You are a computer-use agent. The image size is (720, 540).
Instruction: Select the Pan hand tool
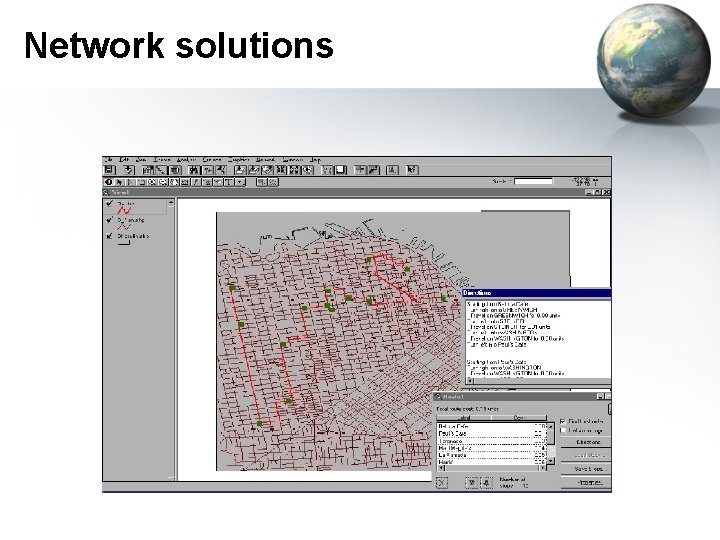click(174, 182)
